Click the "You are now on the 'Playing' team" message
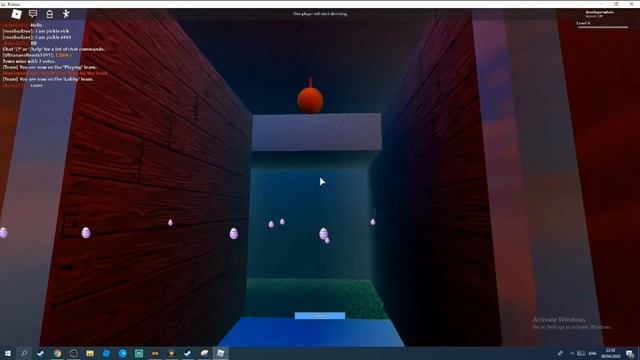This screenshot has width=640, height=360. click(x=50, y=67)
